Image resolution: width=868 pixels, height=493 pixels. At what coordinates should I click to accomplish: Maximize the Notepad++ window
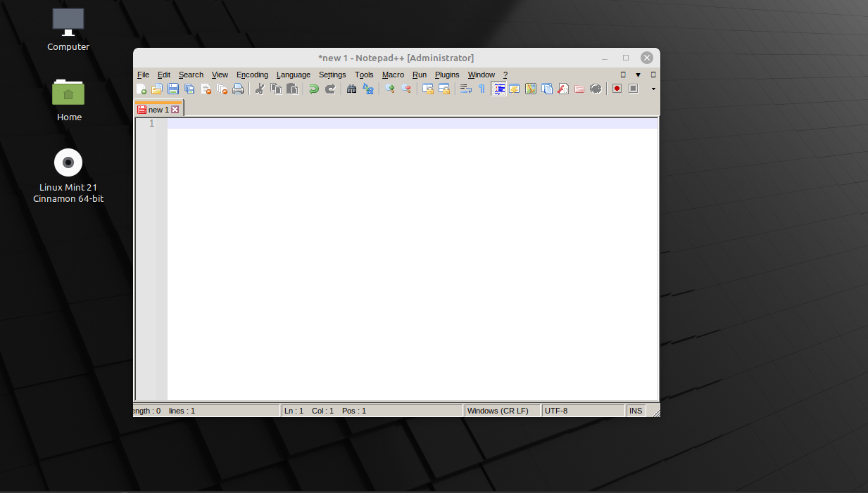coord(626,58)
